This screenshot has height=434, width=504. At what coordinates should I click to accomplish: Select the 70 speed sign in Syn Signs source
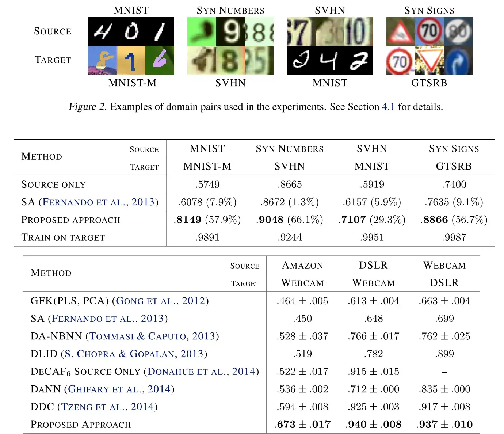click(x=429, y=31)
